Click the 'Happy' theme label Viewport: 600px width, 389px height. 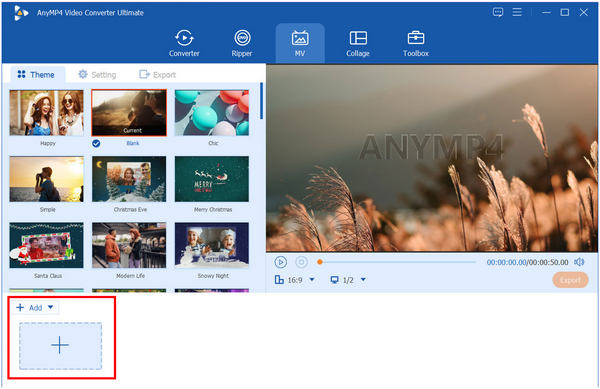[48, 143]
